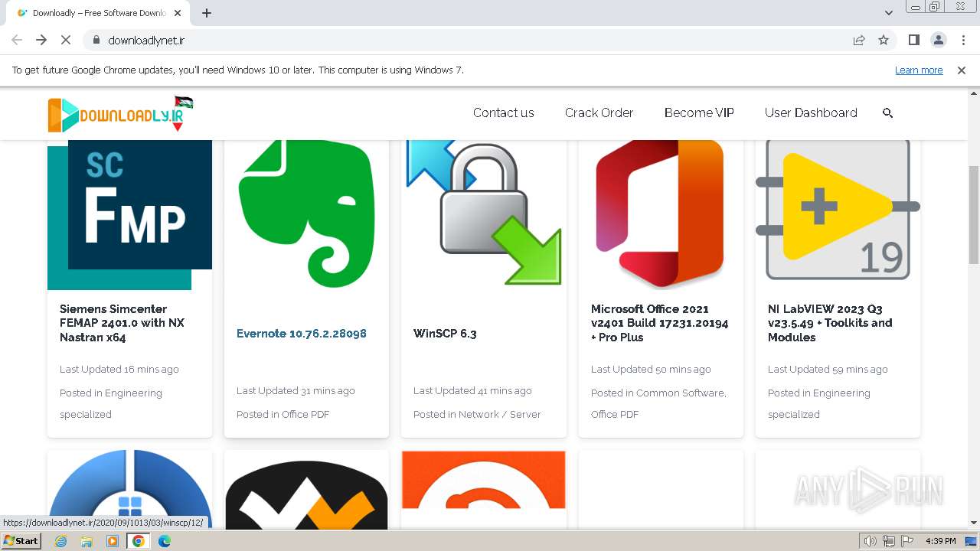980x551 pixels.
Task: Open the Chrome three-dot menu
Action: [x=963, y=40]
